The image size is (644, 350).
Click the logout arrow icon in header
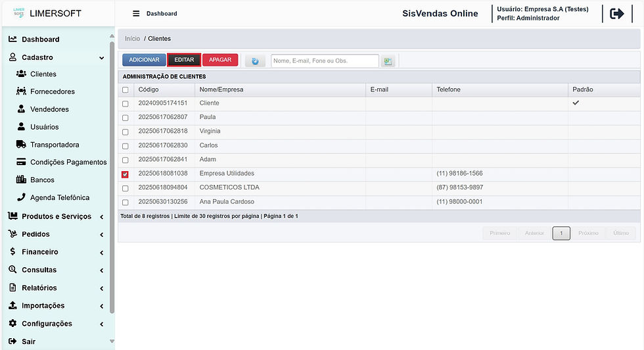pos(617,14)
